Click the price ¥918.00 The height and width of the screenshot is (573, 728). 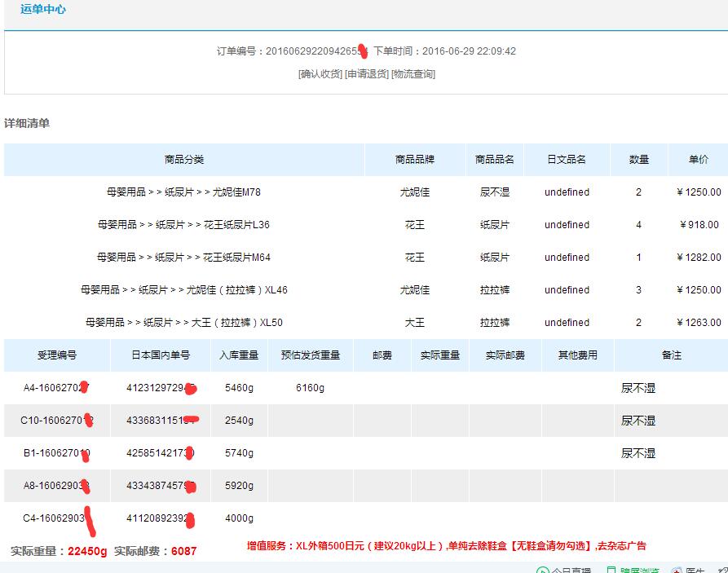coord(699,225)
